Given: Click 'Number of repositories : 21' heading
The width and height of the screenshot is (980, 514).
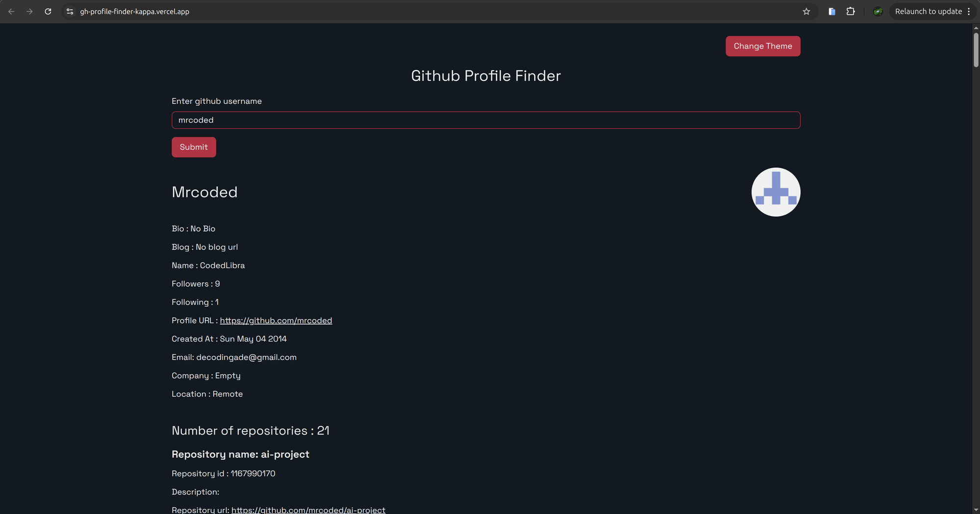Looking at the screenshot, I should pyautogui.click(x=251, y=431).
